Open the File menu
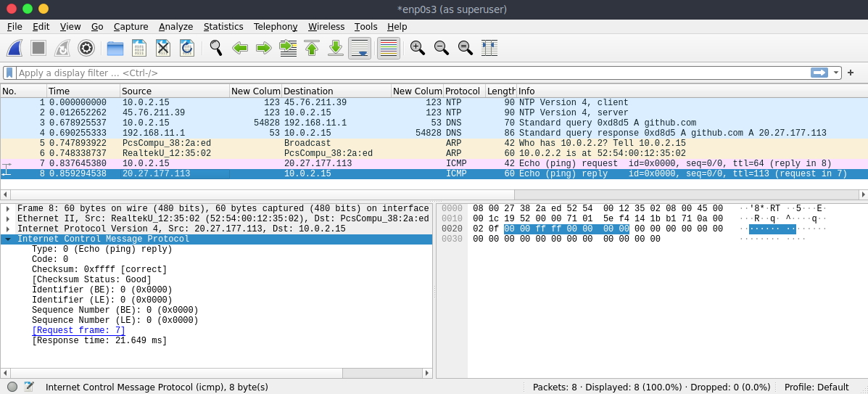Image resolution: width=868 pixels, height=394 pixels. point(15,27)
